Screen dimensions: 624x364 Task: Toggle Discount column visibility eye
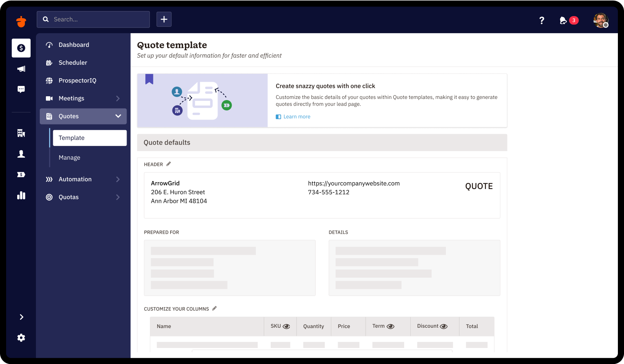point(444,327)
